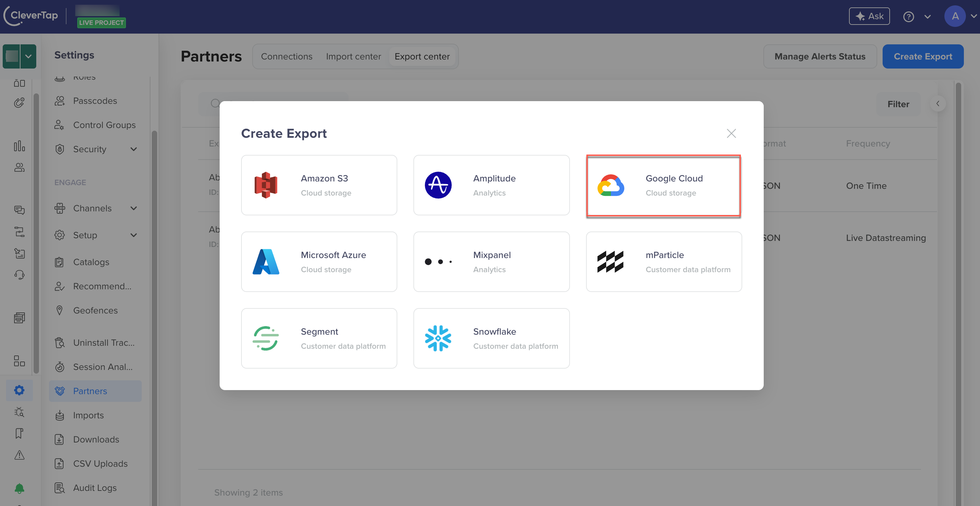The image size is (980, 506).
Task: Click the Create Export button
Action: tap(923, 56)
